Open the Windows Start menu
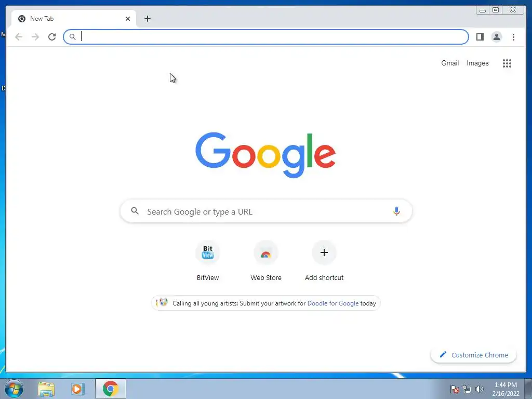Image resolution: width=532 pixels, height=399 pixels. (14, 389)
